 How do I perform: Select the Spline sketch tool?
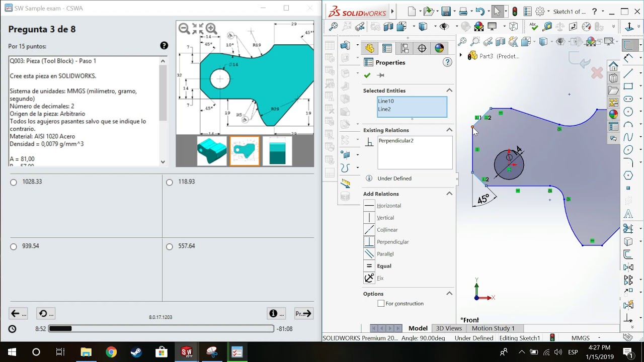click(628, 137)
